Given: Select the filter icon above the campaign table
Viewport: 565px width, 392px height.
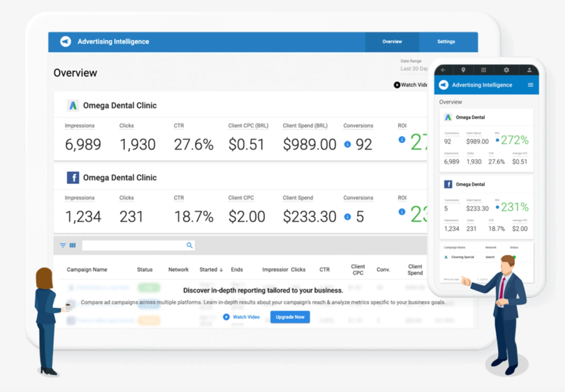Looking at the screenshot, I should click(63, 245).
